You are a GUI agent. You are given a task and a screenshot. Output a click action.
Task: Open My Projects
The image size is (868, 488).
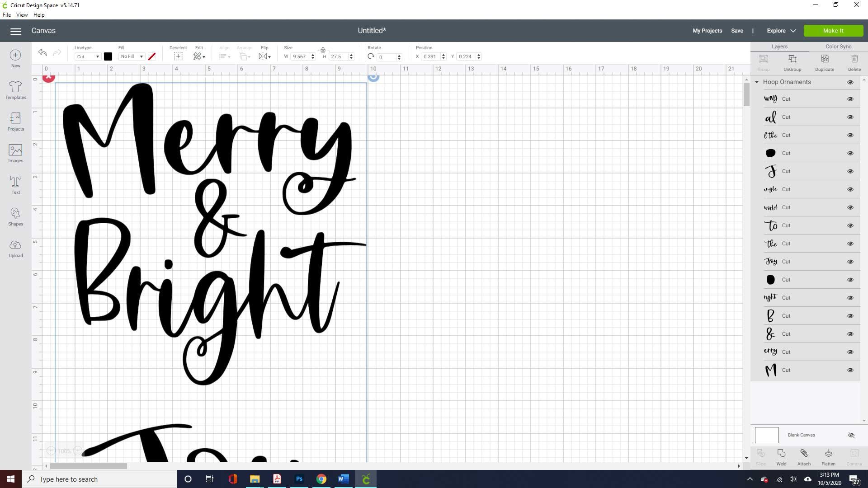coord(707,31)
